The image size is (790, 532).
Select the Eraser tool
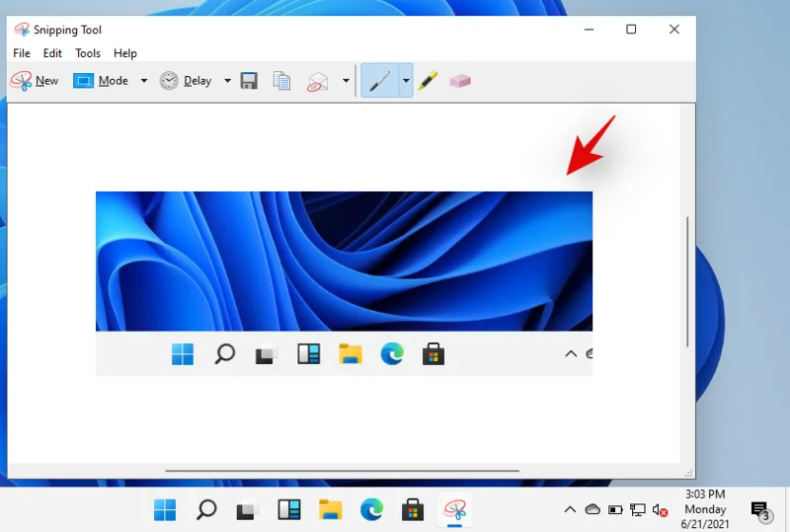pos(460,81)
